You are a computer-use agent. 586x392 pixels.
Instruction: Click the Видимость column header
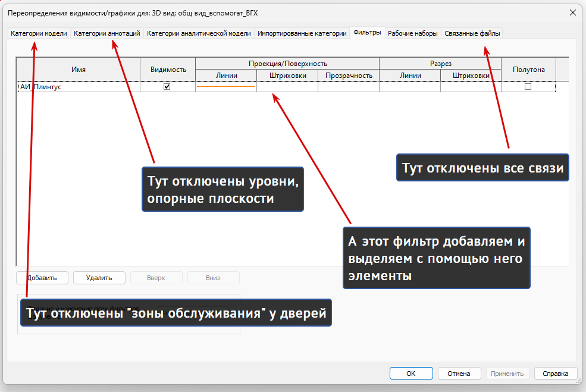pos(168,70)
